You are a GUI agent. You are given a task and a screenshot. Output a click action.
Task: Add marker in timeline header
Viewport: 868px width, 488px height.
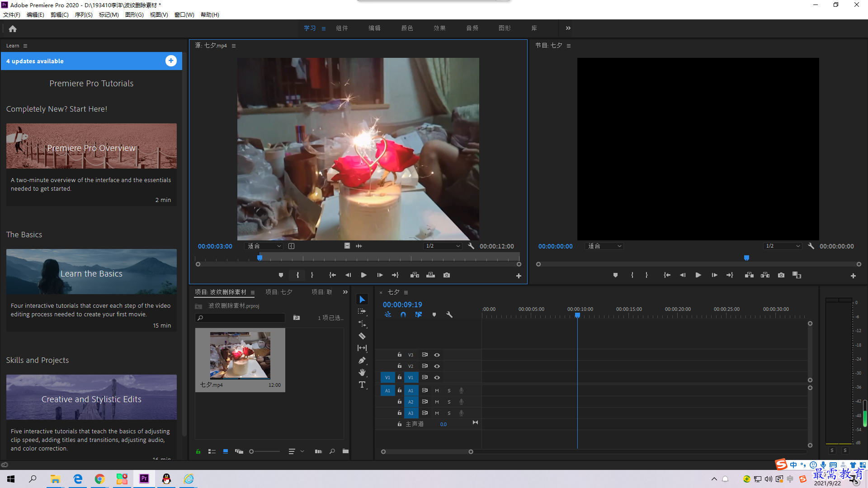click(434, 314)
